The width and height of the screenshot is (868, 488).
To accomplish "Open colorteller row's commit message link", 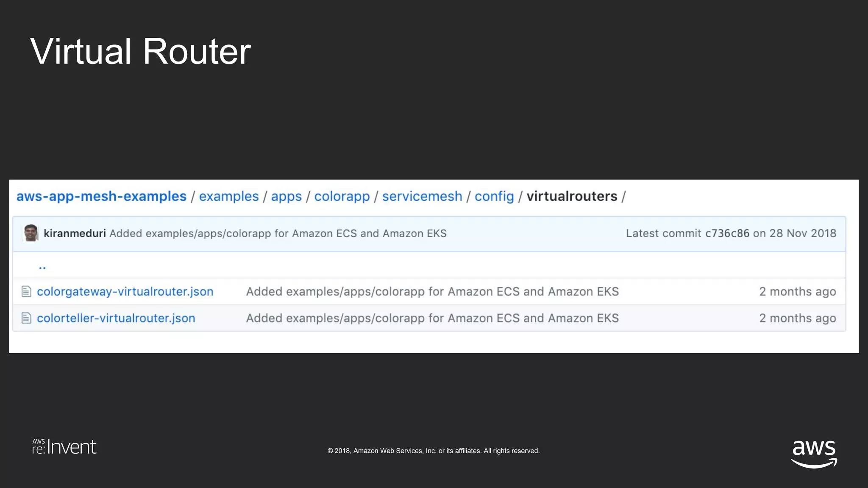I will pos(432,318).
